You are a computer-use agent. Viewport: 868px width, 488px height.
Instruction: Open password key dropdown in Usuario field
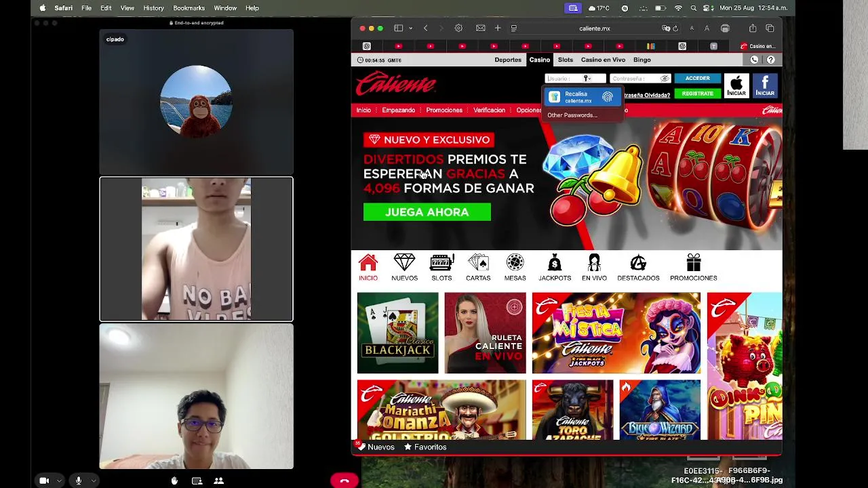click(588, 79)
